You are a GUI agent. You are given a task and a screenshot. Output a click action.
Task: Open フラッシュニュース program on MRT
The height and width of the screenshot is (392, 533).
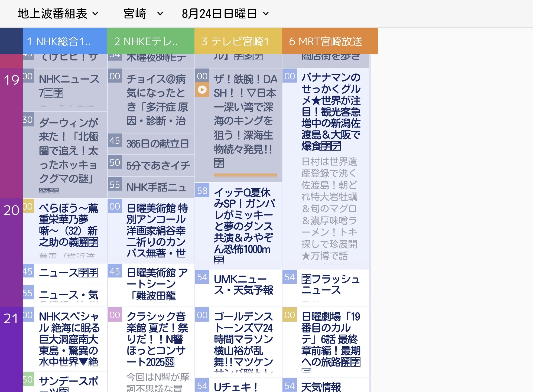pyautogui.click(x=326, y=288)
